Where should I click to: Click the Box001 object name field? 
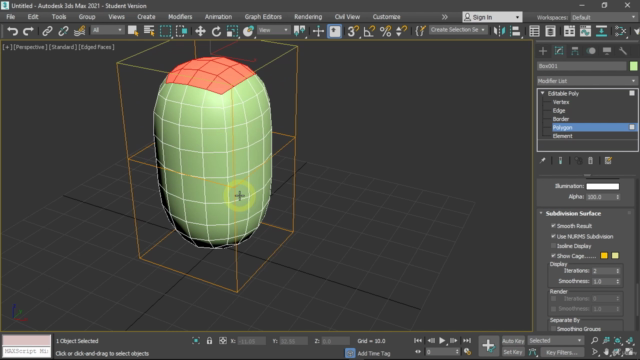click(582, 66)
